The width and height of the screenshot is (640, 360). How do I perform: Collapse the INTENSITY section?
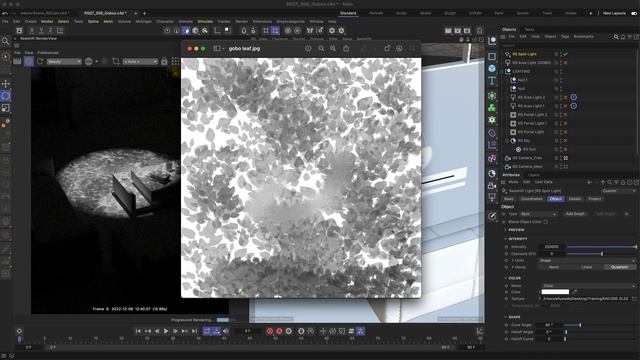516,239
